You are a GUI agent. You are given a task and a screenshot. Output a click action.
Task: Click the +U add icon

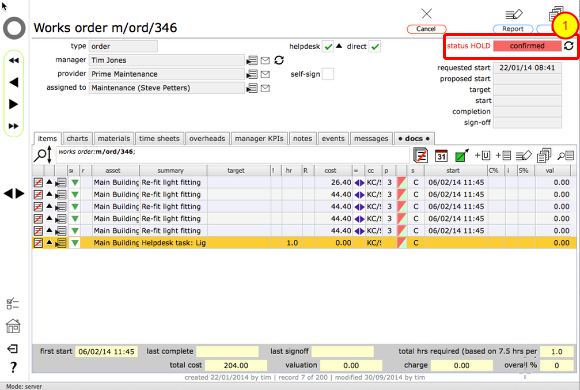pyautogui.click(x=482, y=155)
